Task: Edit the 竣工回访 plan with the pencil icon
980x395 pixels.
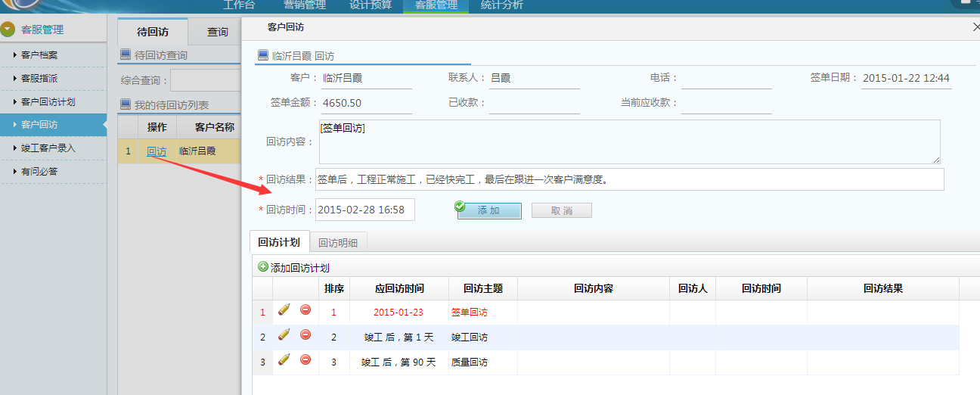Action: pos(284,335)
